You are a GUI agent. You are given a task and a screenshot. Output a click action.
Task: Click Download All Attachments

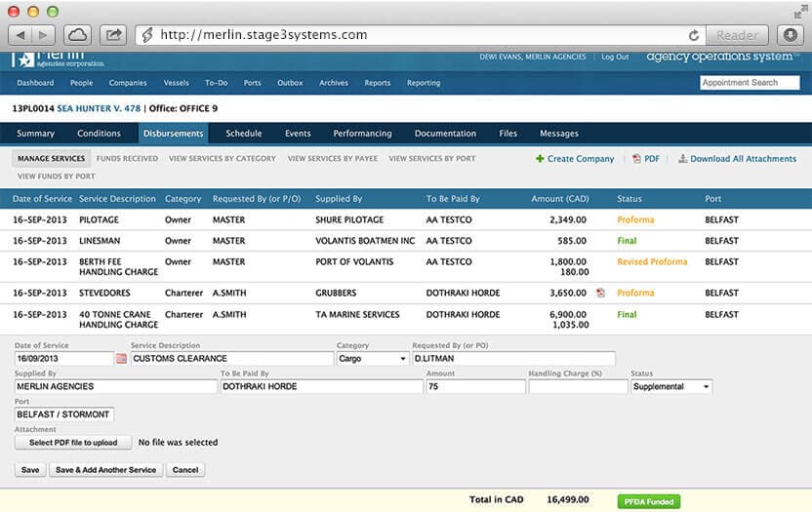737,159
